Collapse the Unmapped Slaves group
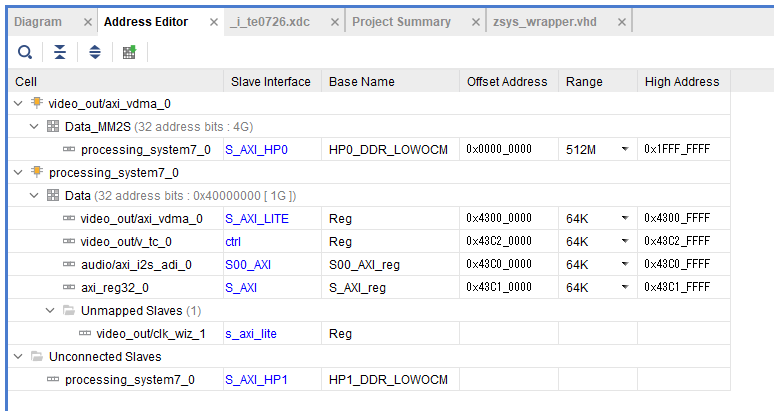The height and width of the screenshot is (411, 774). (x=51, y=311)
